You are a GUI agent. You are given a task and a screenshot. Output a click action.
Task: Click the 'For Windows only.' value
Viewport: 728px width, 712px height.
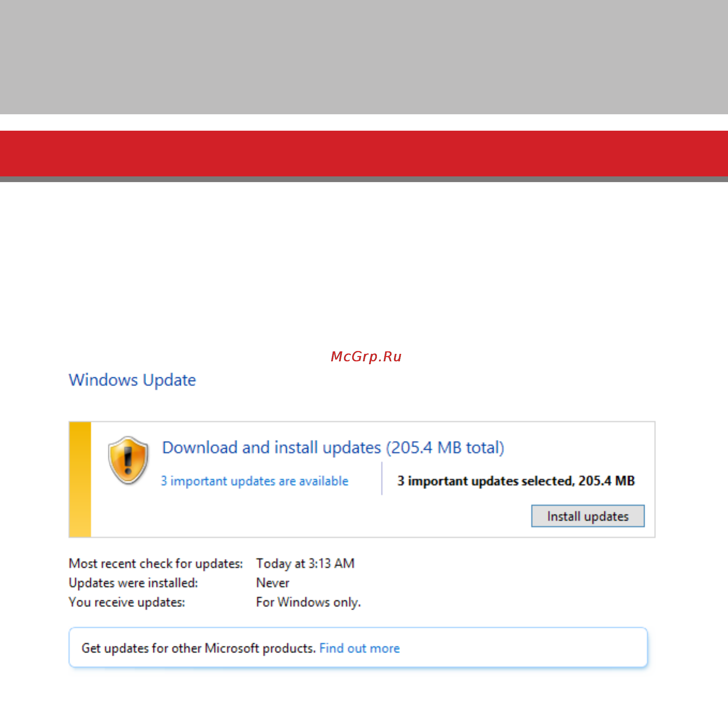tap(308, 602)
